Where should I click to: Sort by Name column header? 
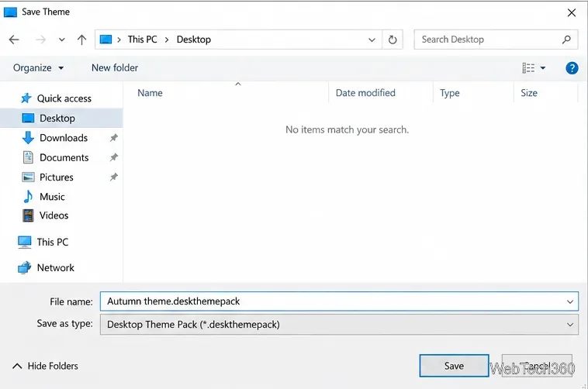(x=150, y=93)
